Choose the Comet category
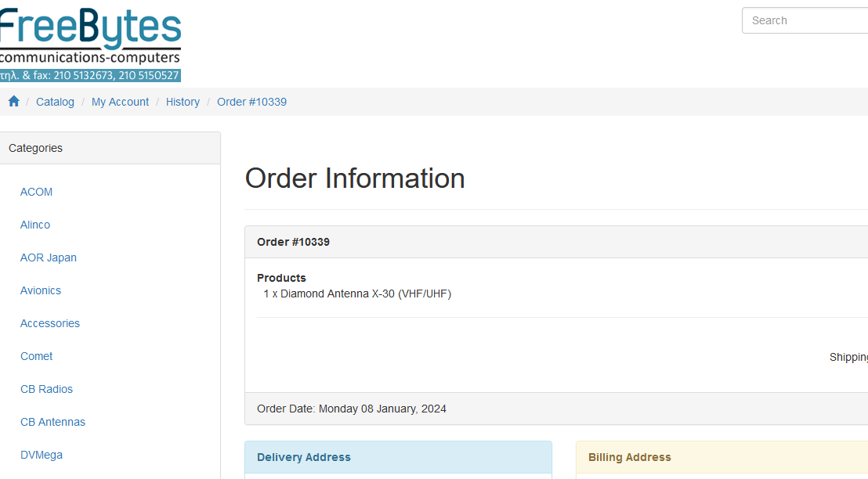Viewport: 868px width, 479px height. [x=37, y=356]
